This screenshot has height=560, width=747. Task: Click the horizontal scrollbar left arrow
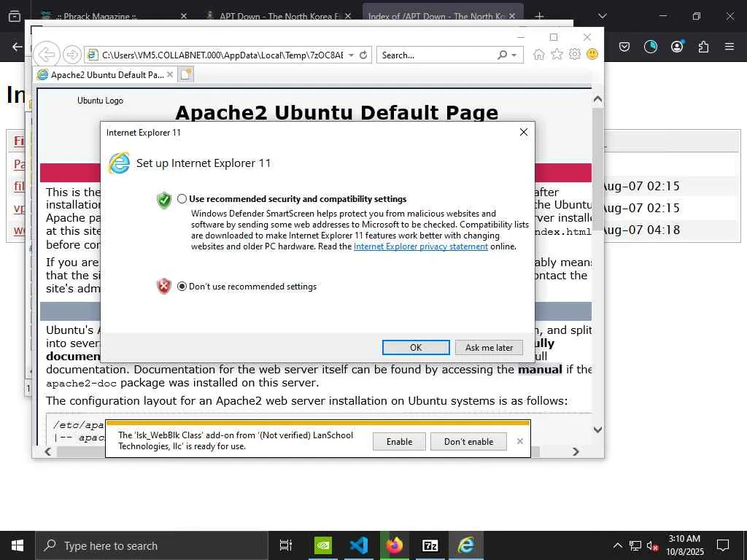(x=47, y=451)
